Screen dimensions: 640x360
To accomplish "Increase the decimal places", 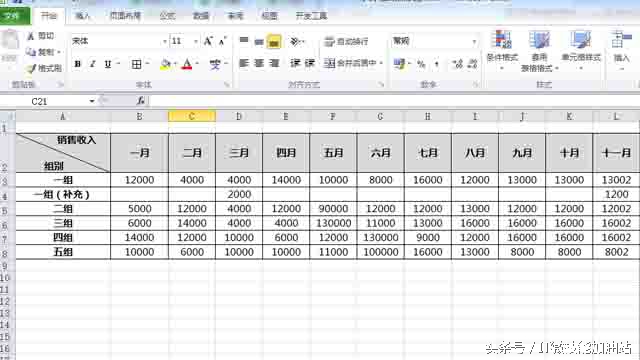I will (458, 64).
